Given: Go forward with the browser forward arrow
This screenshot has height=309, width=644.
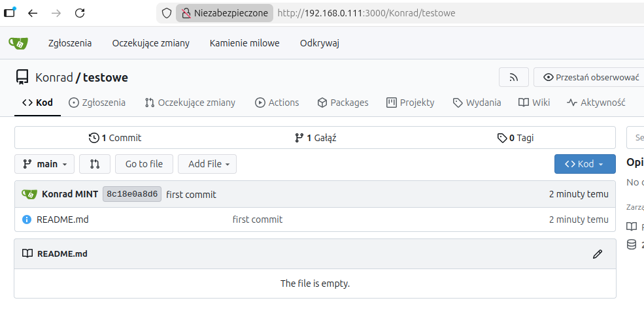Looking at the screenshot, I should [x=56, y=13].
